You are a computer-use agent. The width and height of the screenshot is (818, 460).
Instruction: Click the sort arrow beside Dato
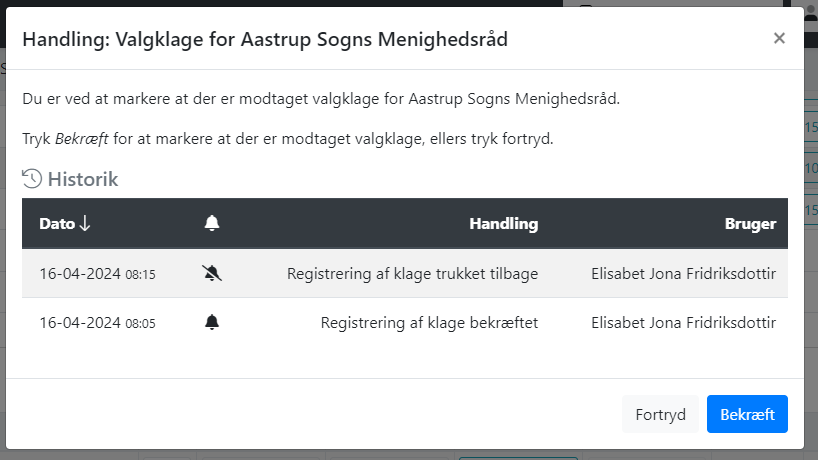[x=85, y=224]
